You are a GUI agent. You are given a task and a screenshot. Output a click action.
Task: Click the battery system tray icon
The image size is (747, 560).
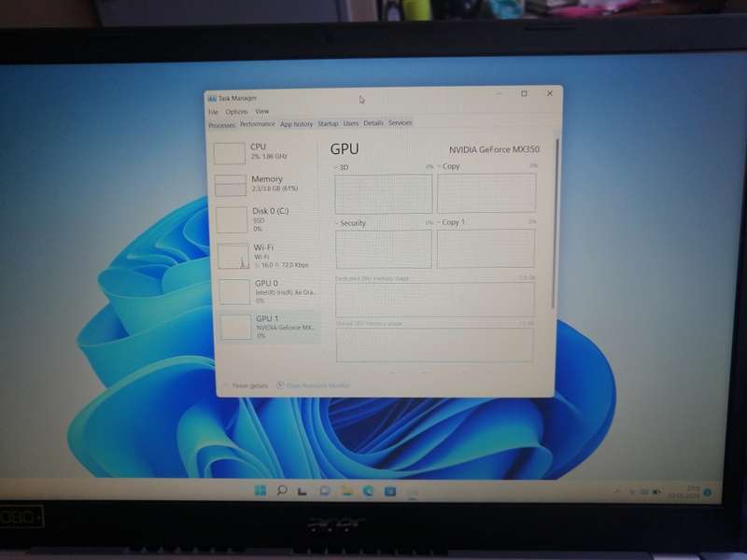click(656, 492)
